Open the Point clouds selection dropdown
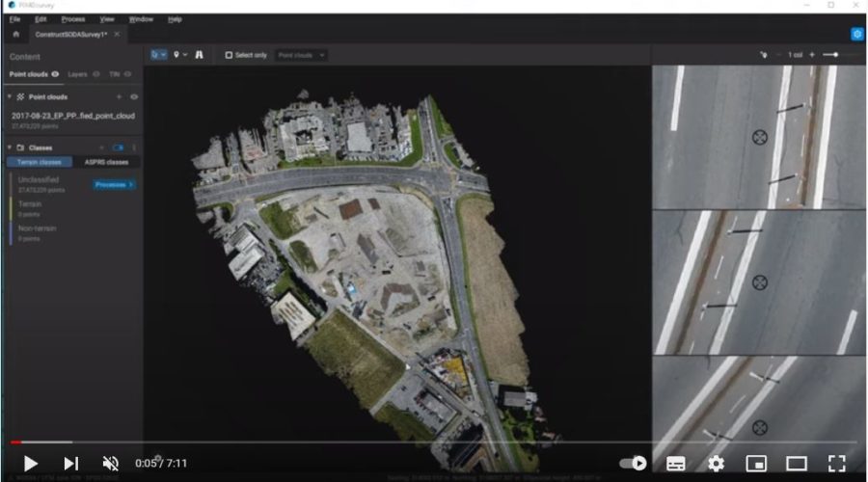The height and width of the screenshot is (482, 868). click(301, 55)
